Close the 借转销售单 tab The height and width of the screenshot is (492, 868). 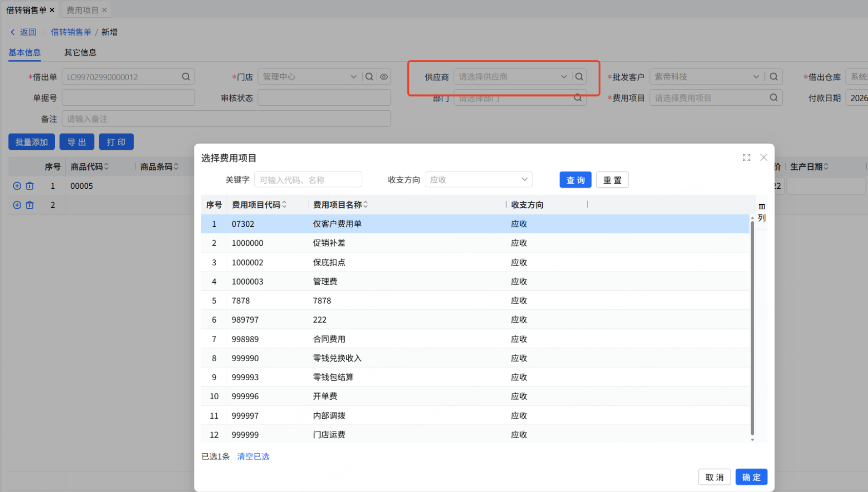click(52, 10)
